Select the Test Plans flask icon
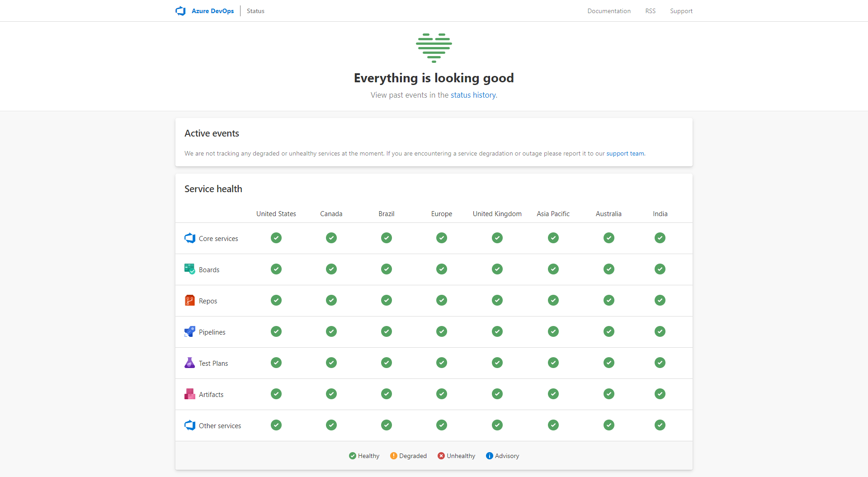The image size is (868, 477). point(189,363)
